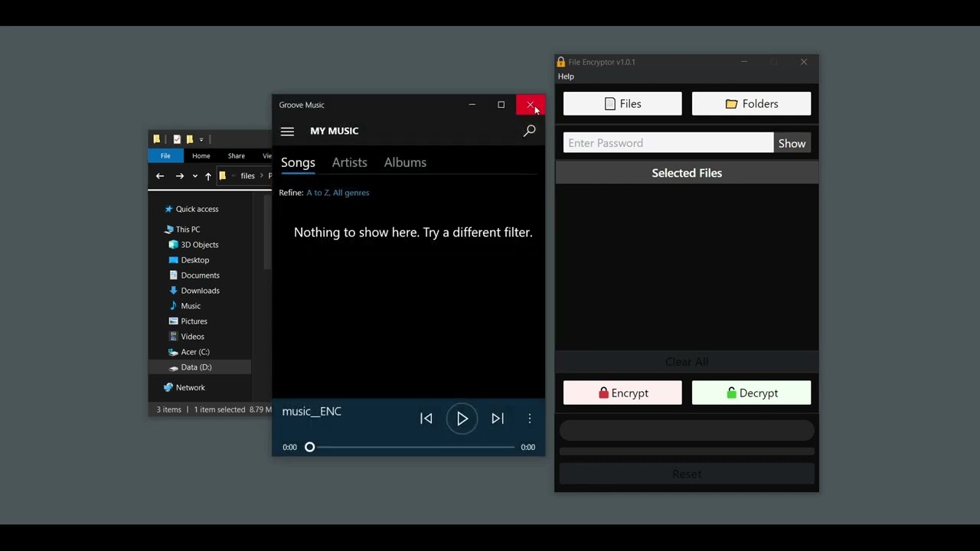Open the Home ribbon tab in File Explorer
980x551 pixels.
coord(201,156)
